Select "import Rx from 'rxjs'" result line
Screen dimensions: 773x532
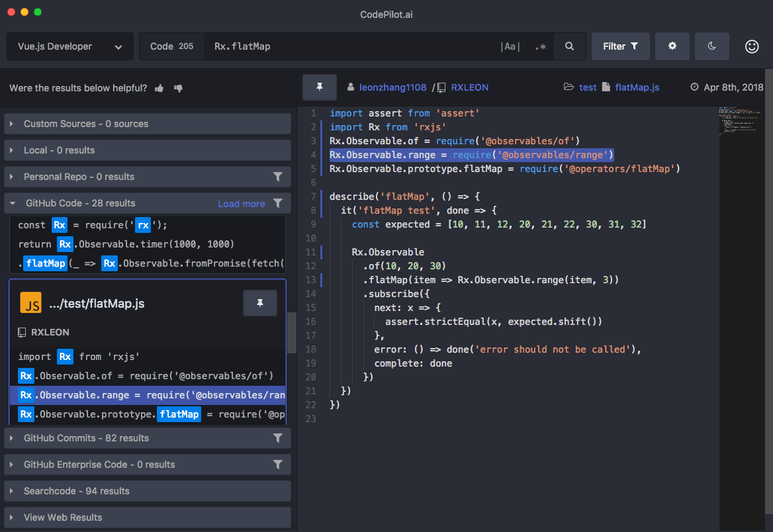coord(148,357)
